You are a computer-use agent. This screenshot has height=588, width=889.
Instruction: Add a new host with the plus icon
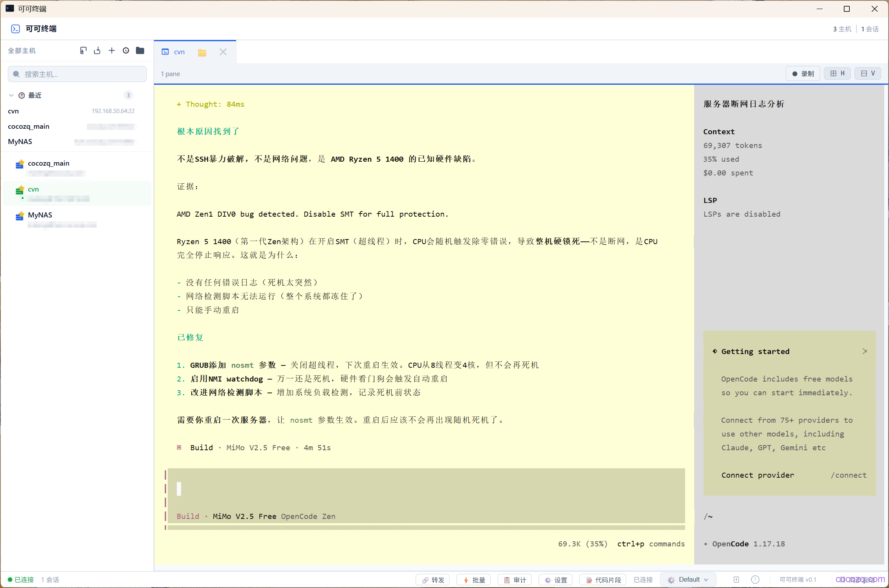coord(112,51)
